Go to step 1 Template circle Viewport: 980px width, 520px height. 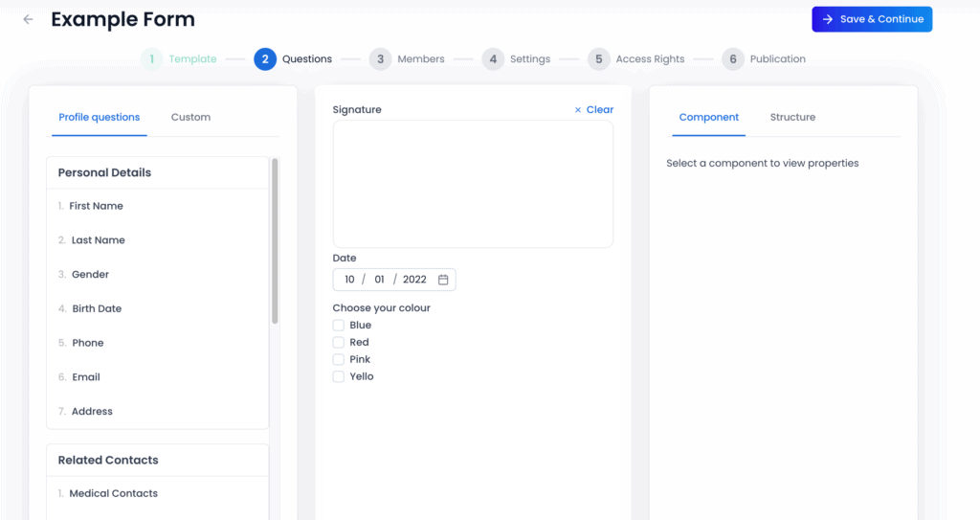click(x=151, y=59)
